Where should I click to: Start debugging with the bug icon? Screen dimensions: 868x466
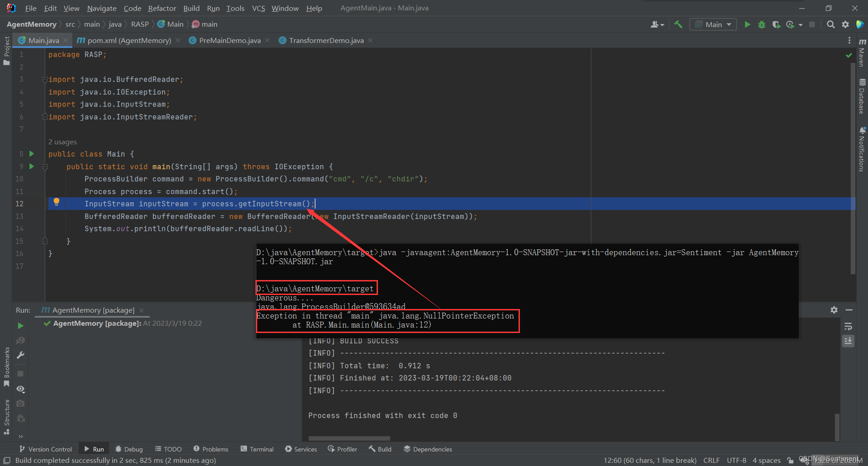tap(762, 24)
